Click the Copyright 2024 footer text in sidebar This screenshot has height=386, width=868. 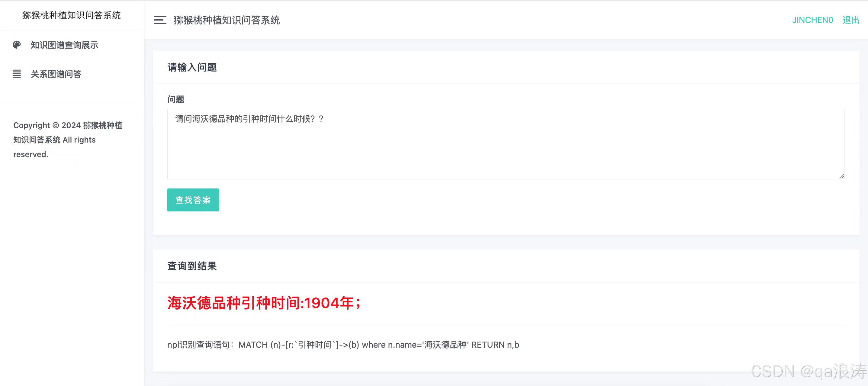[68, 140]
